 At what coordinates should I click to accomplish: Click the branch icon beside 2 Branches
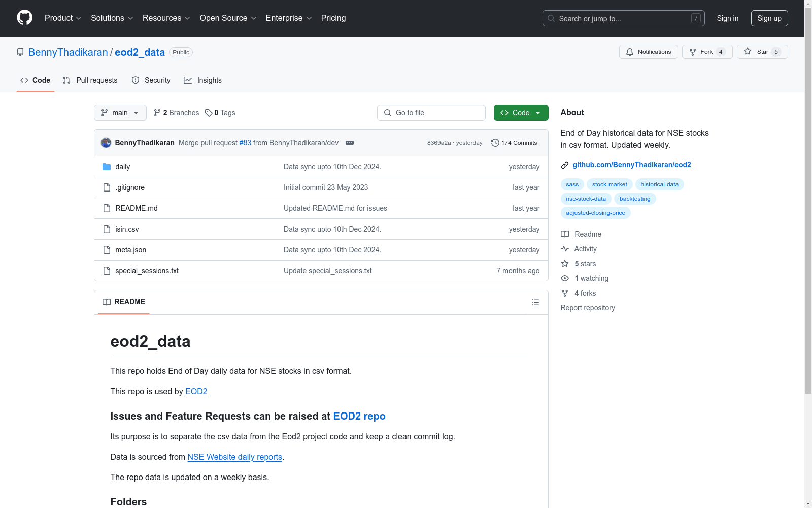pyautogui.click(x=157, y=113)
